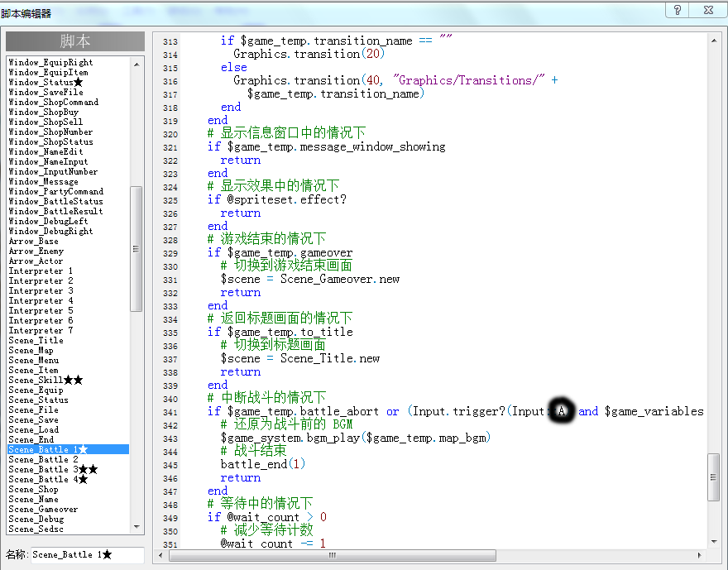The width and height of the screenshot is (728, 570).
Task: Select Scene_Battle 3★★ script
Action: point(53,469)
